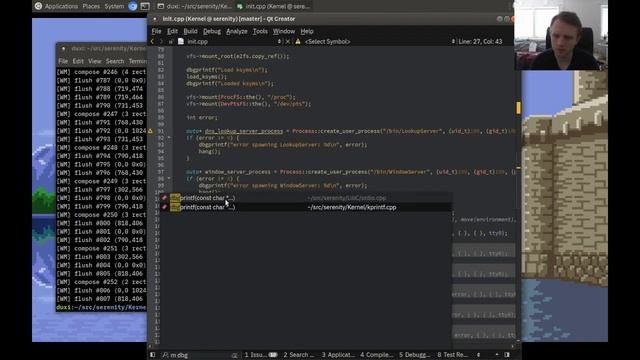Viewport: 640px width, 360px height.
Task: Open the Search menu in terminal window
Action: pyautogui.click(x=115, y=61)
